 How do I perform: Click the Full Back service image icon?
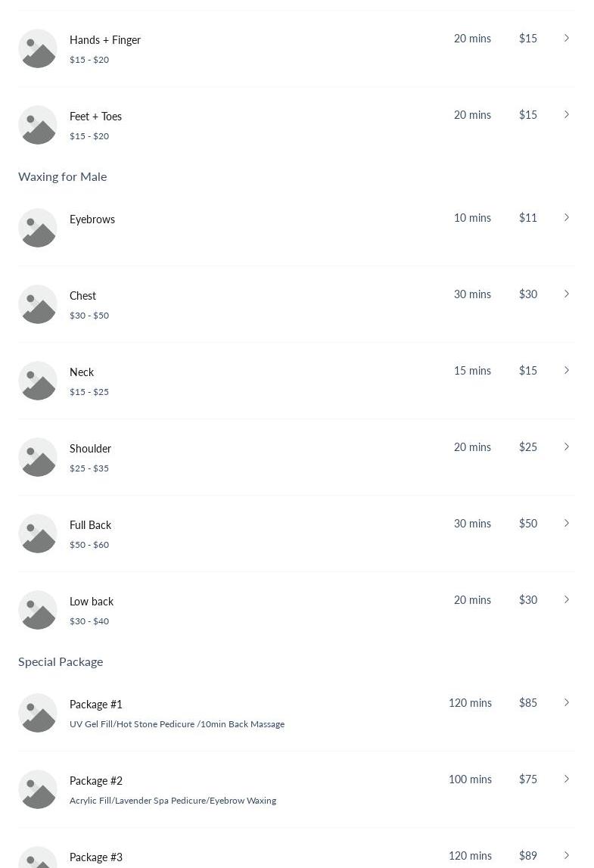pos(38,534)
